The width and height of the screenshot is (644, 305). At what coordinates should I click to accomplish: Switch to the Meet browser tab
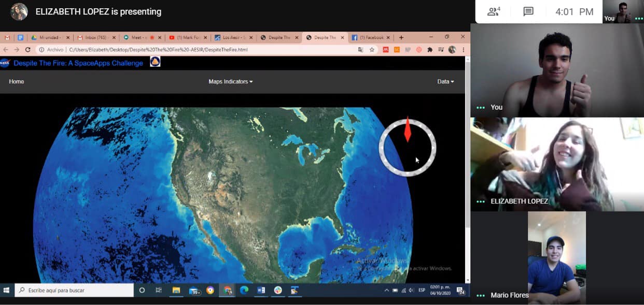click(143, 38)
